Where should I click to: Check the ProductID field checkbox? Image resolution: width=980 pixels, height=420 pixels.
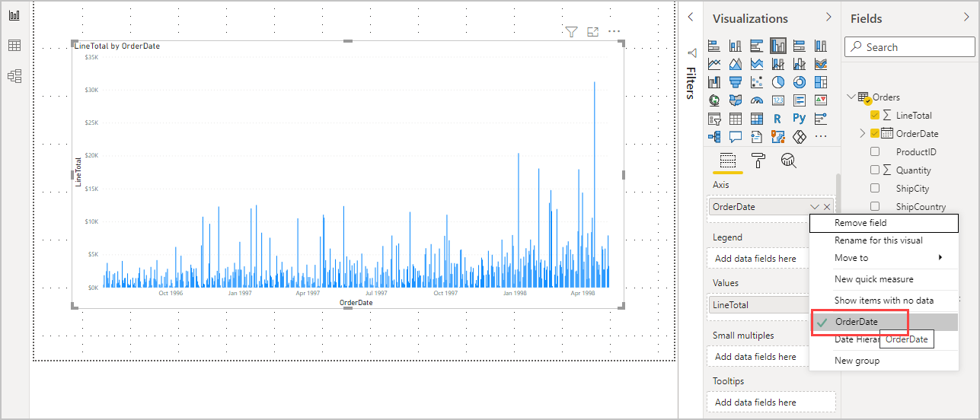pyautogui.click(x=875, y=152)
